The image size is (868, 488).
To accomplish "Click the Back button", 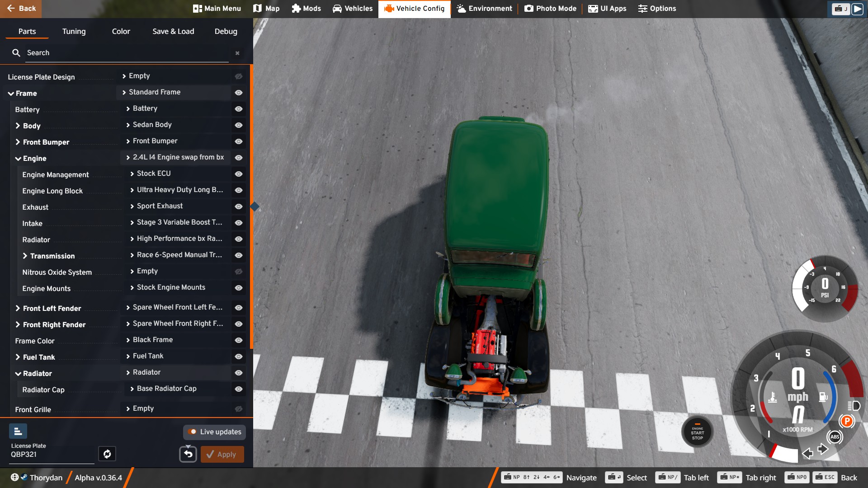I will [21, 9].
